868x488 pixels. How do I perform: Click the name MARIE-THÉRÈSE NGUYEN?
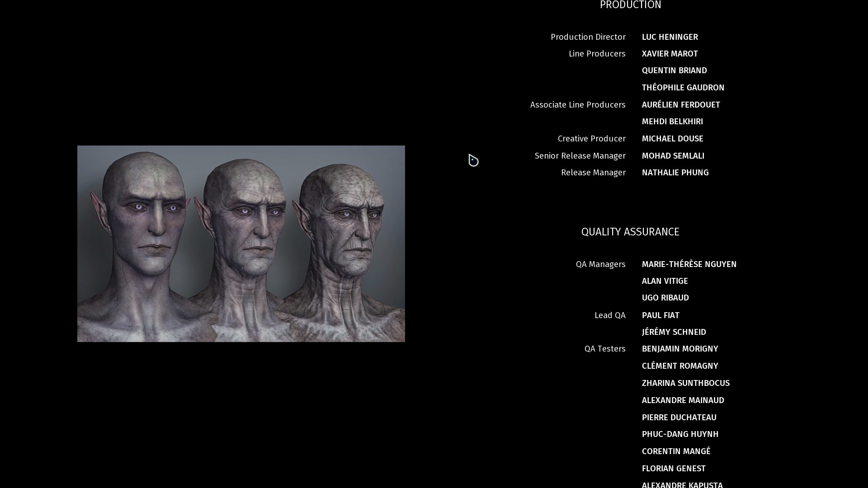click(689, 264)
